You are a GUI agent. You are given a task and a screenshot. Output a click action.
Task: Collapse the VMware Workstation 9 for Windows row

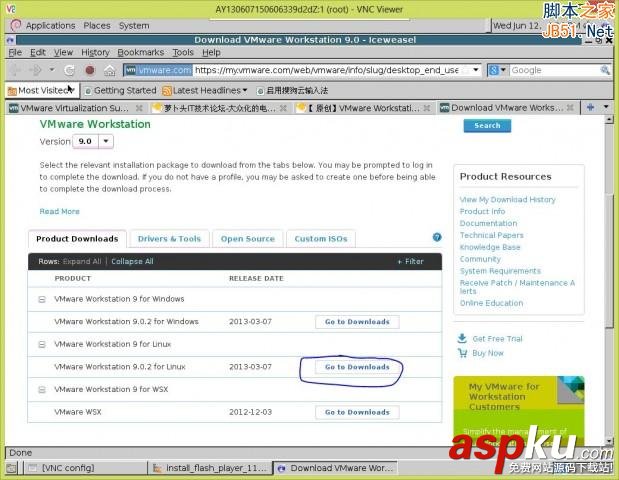(42, 299)
